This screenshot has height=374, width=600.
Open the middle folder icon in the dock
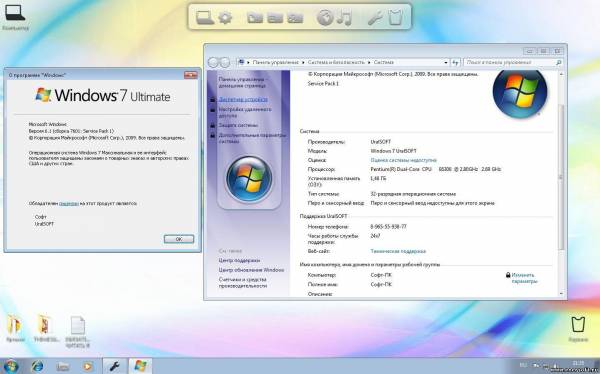coord(275,18)
